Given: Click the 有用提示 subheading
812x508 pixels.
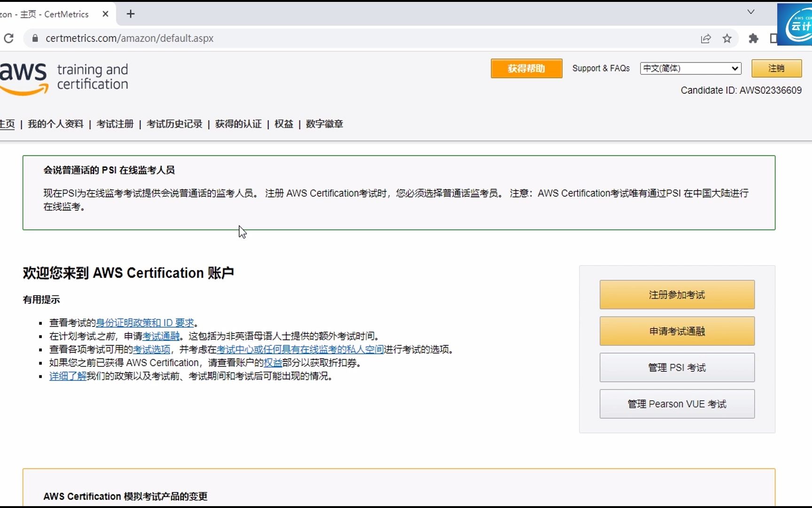Looking at the screenshot, I should [41, 300].
